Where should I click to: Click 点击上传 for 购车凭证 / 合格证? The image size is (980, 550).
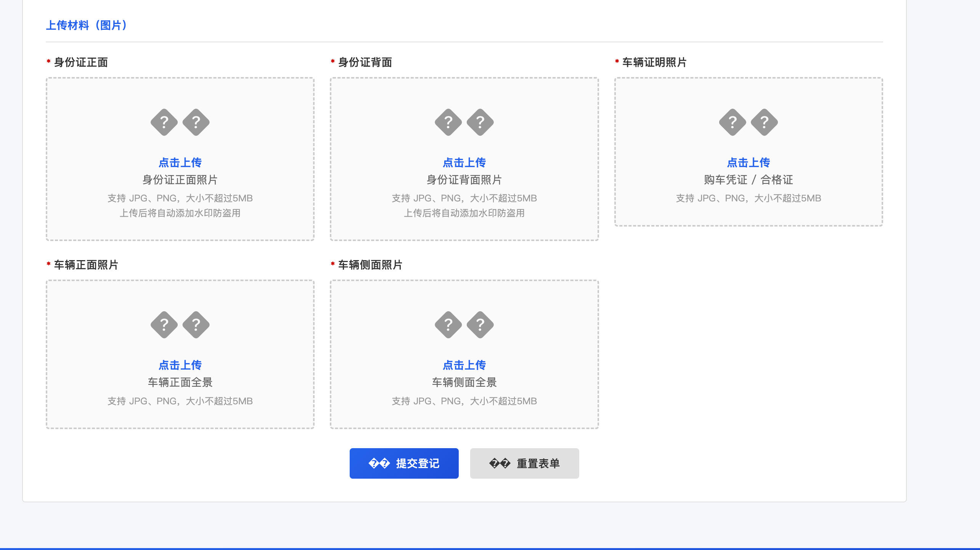tap(748, 162)
